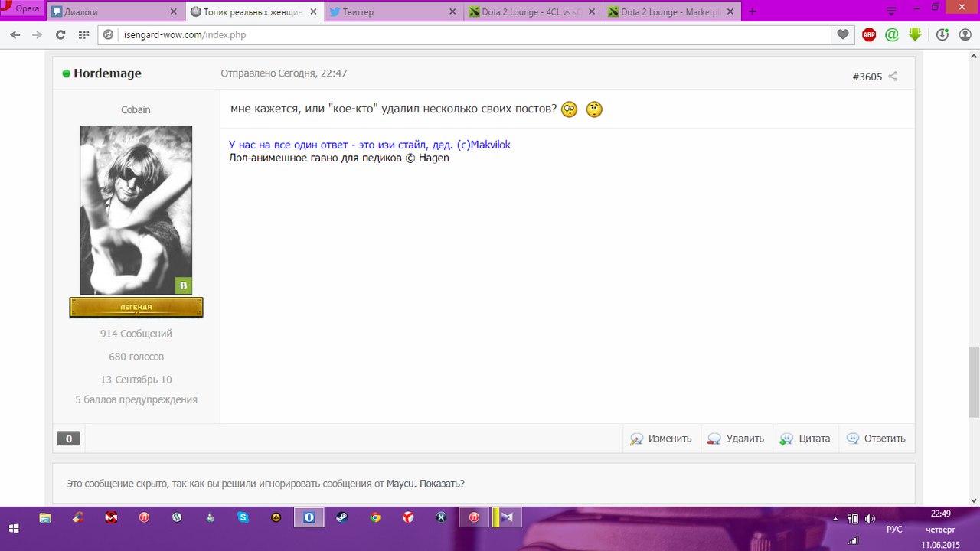
Task: Quote post with Цитата button
Action: [805, 439]
